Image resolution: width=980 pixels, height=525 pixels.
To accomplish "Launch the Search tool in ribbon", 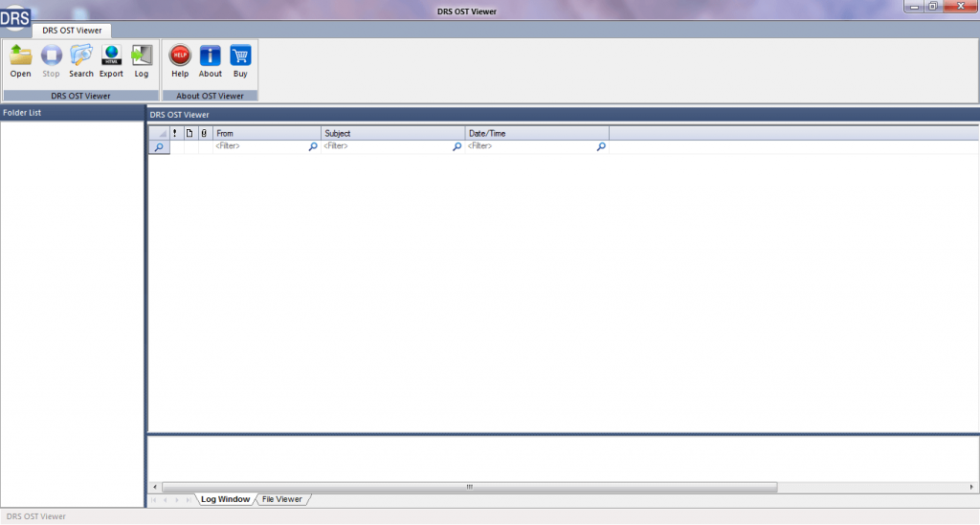I will coord(81,60).
